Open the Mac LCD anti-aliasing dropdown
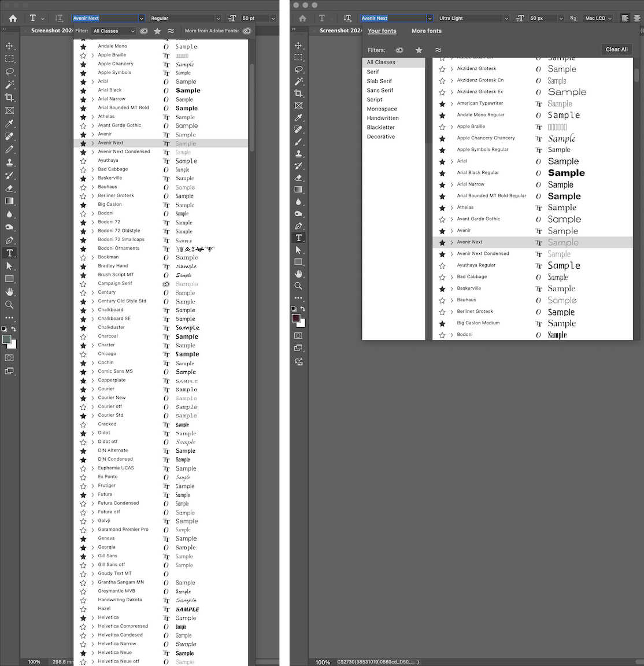The width and height of the screenshot is (644, 666). pyautogui.click(x=598, y=18)
